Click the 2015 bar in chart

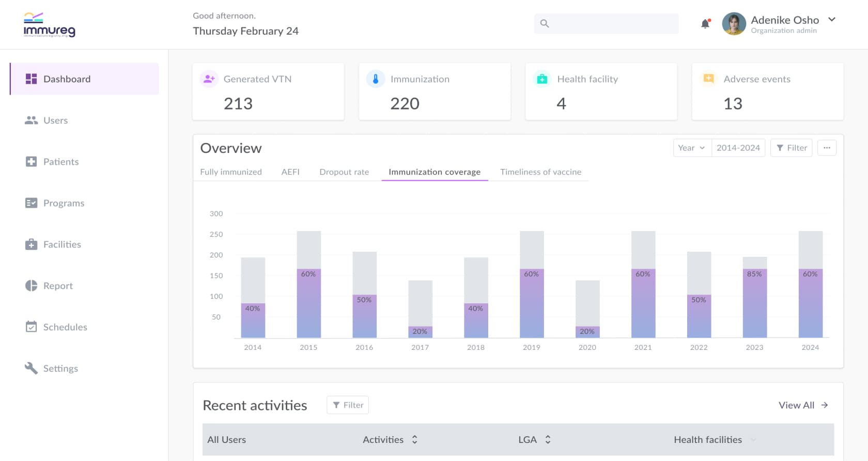point(309,284)
